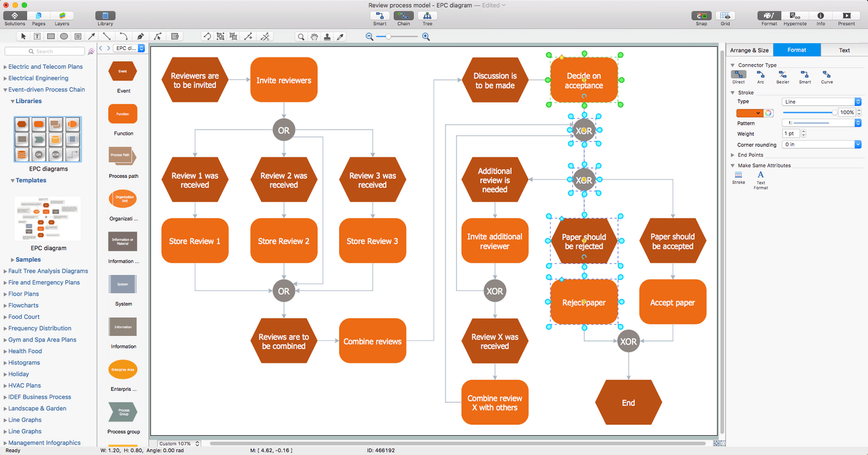The height and width of the screenshot is (455, 868).
Task: Open the EPC library selector dropdown
Action: (129, 48)
